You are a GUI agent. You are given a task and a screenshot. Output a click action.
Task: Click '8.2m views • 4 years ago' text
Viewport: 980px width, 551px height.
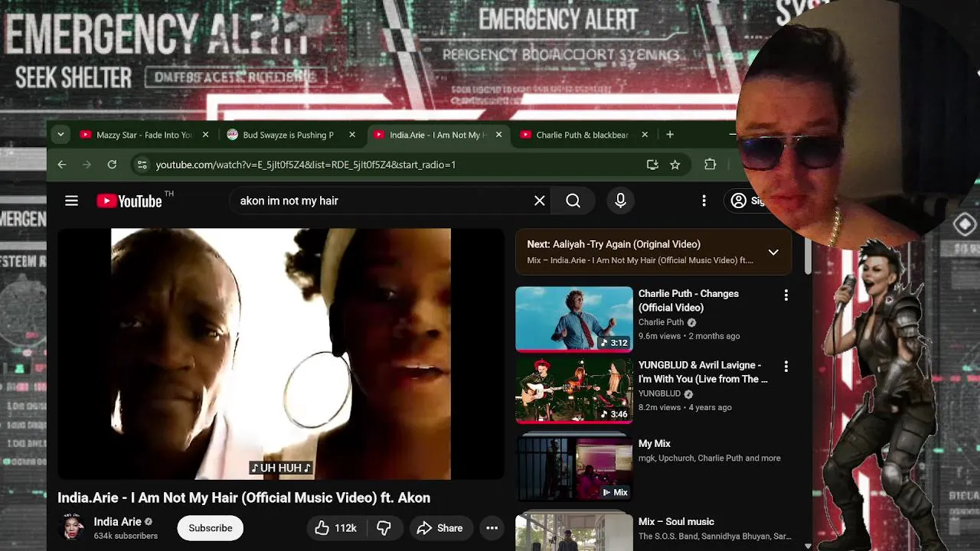click(684, 407)
